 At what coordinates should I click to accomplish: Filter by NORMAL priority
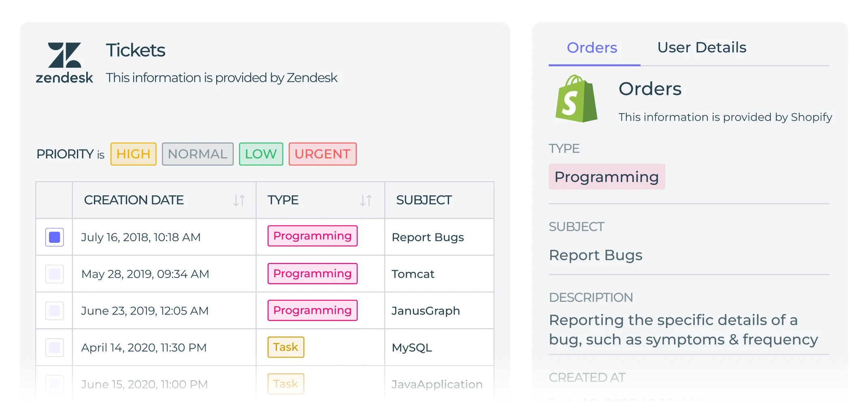click(198, 154)
